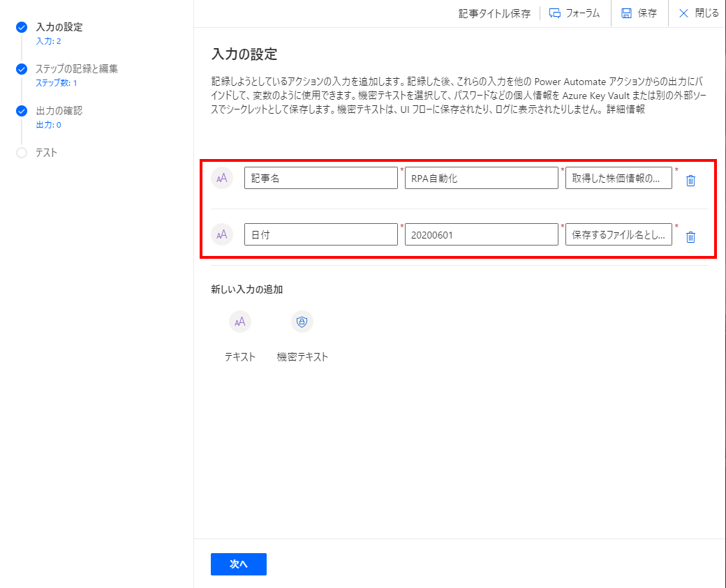Edit the RPA自動化 sample value field
Viewport: 726px width, 588px height.
pyautogui.click(x=481, y=178)
